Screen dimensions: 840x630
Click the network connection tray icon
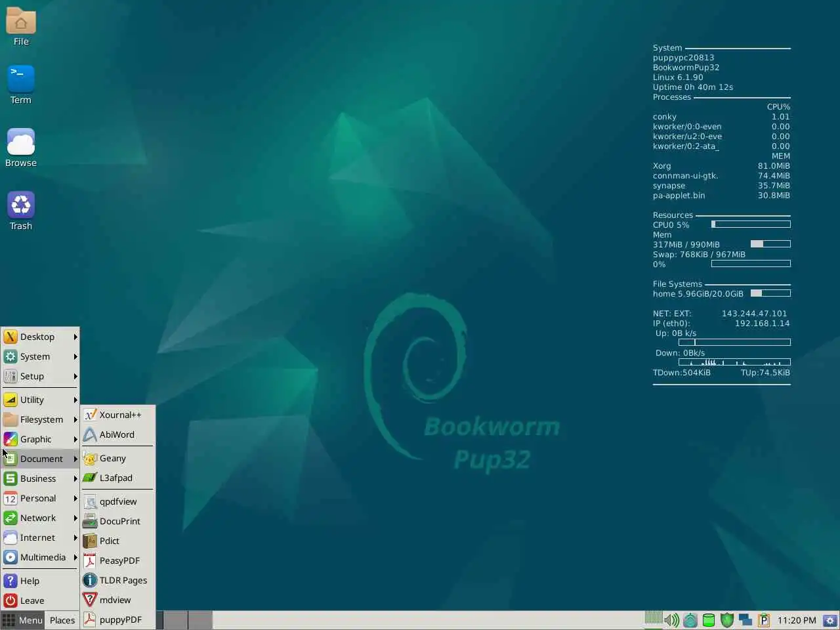(690, 620)
